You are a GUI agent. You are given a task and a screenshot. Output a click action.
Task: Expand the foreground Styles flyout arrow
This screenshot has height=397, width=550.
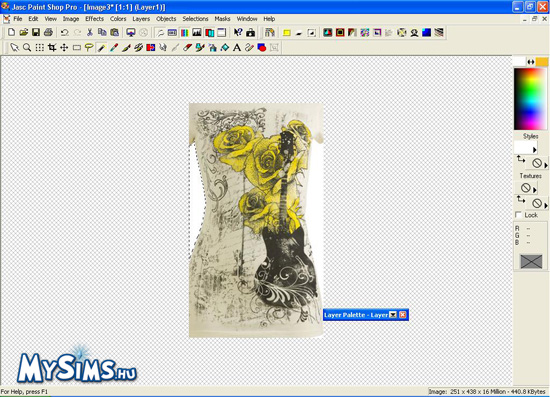(x=535, y=150)
